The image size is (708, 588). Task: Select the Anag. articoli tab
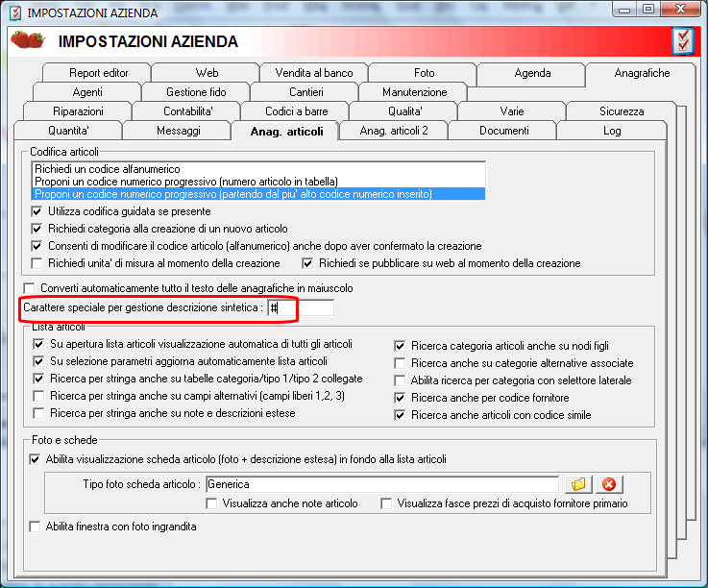coord(286,132)
